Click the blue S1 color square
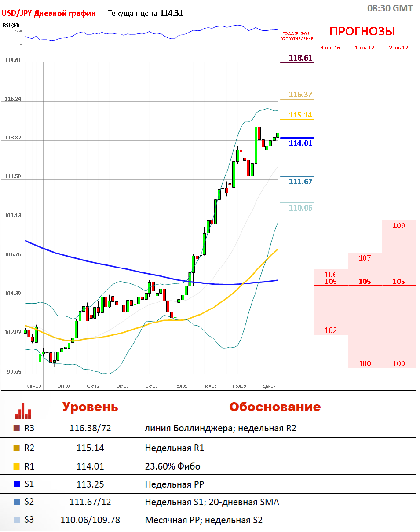The width and height of the screenshot is (420, 532). pos(17,484)
